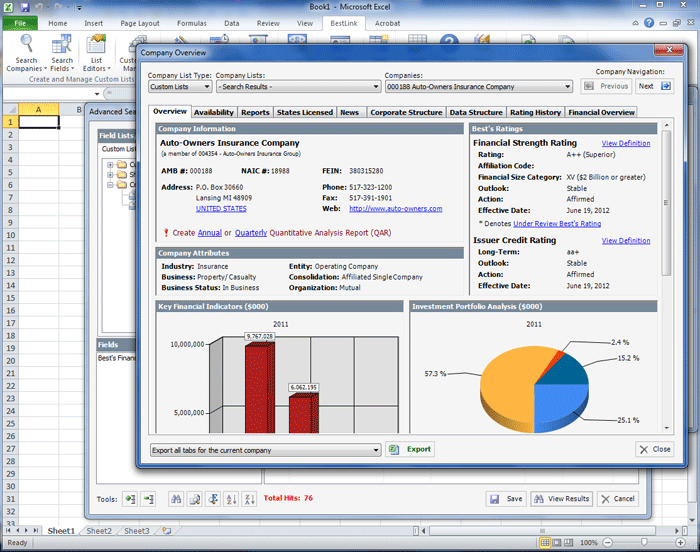Open the Data Structure tab

point(476,112)
